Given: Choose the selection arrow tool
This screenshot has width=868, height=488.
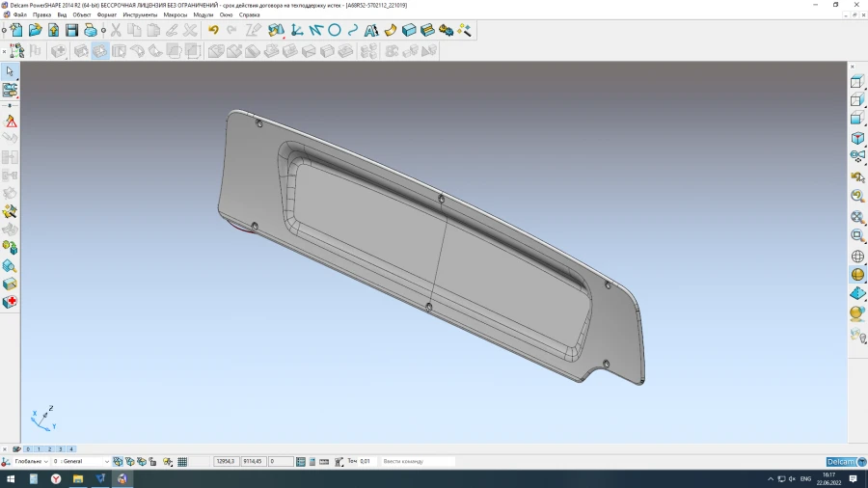Looking at the screenshot, I should coord(10,71).
